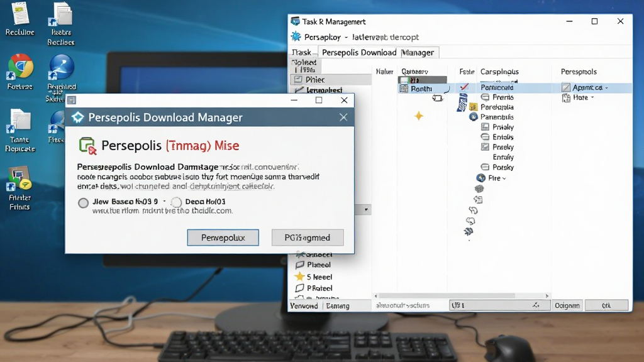The image size is (644, 362).
Task: Select the Jlew Baseo radio button
Action: coord(84,203)
